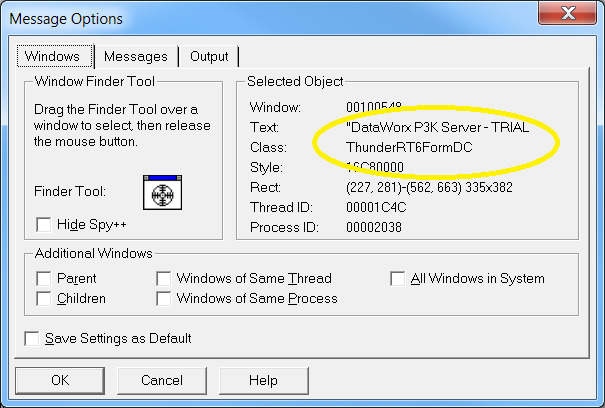Click the Finder Tool crosshair icon
This screenshot has width=605, height=408.
pos(162,193)
